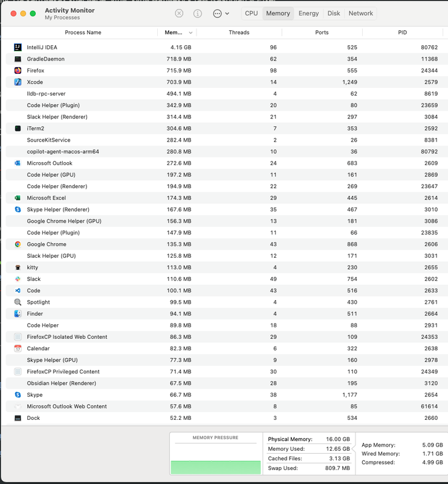Click the Microsoft Excel icon
The image size is (448, 484).
(18, 198)
